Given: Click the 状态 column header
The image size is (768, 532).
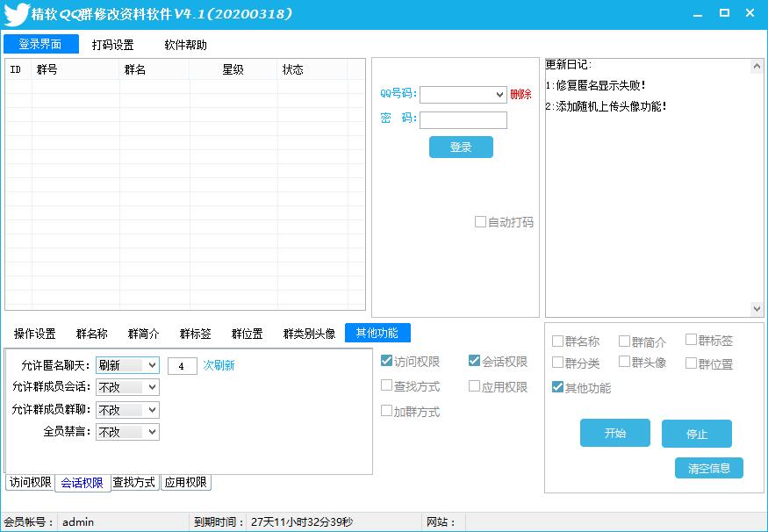Looking at the screenshot, I should [312, 69].
